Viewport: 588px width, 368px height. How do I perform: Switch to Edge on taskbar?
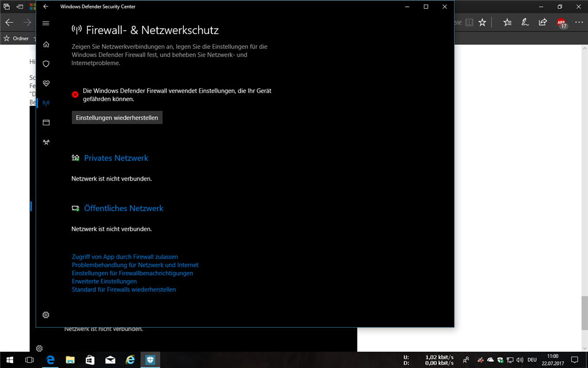(x=51, y=360)
